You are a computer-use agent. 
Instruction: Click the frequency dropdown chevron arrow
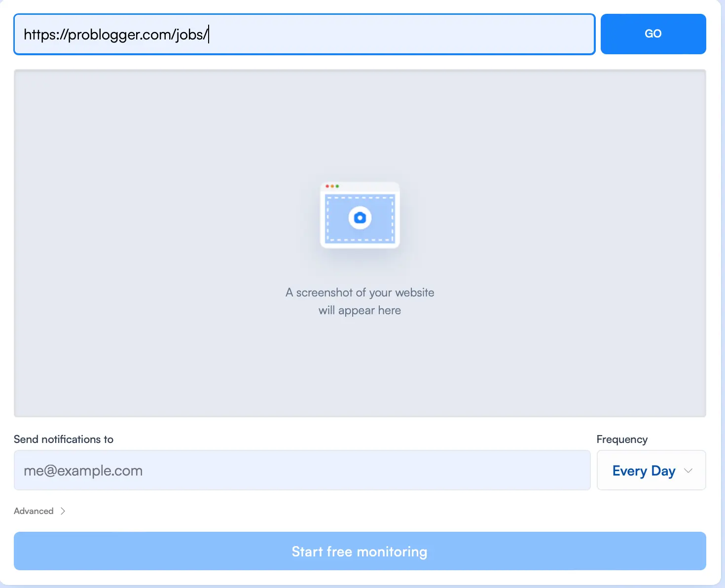688,471
